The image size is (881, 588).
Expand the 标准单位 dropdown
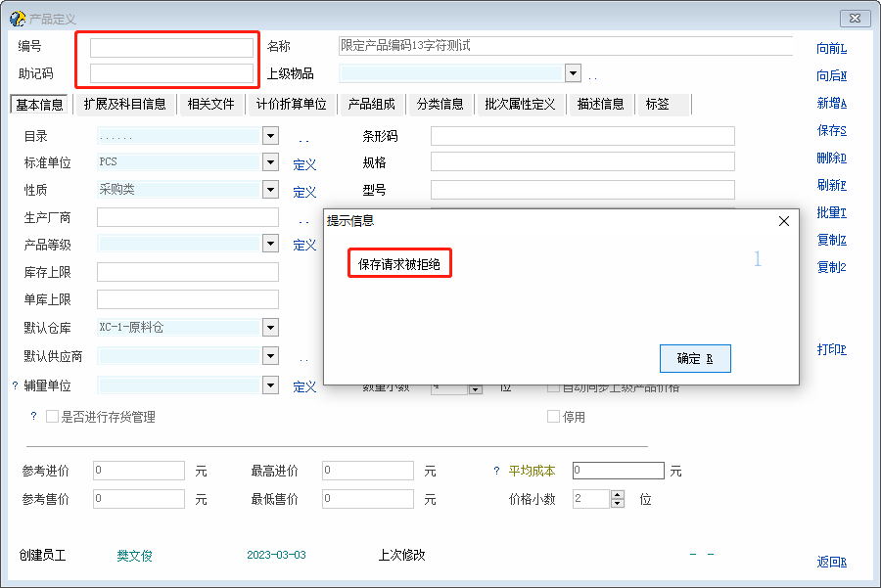(270, 162)
